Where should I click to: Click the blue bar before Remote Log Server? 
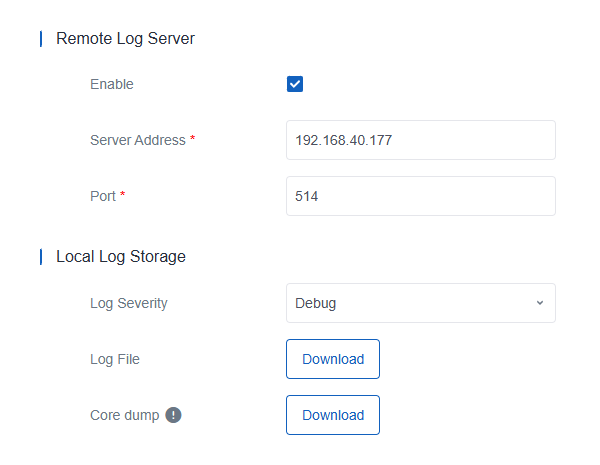(41, 39)
